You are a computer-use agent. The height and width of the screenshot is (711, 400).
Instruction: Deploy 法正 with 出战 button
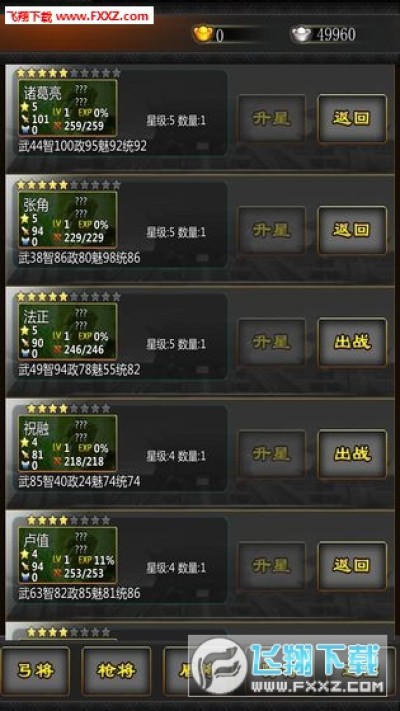pos(352,342)
